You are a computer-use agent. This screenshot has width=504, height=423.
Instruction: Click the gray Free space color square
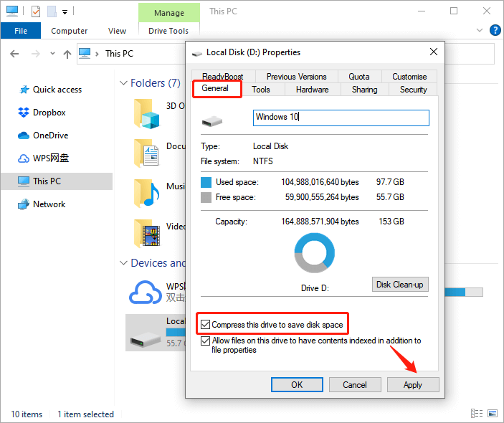coord(206,197)
